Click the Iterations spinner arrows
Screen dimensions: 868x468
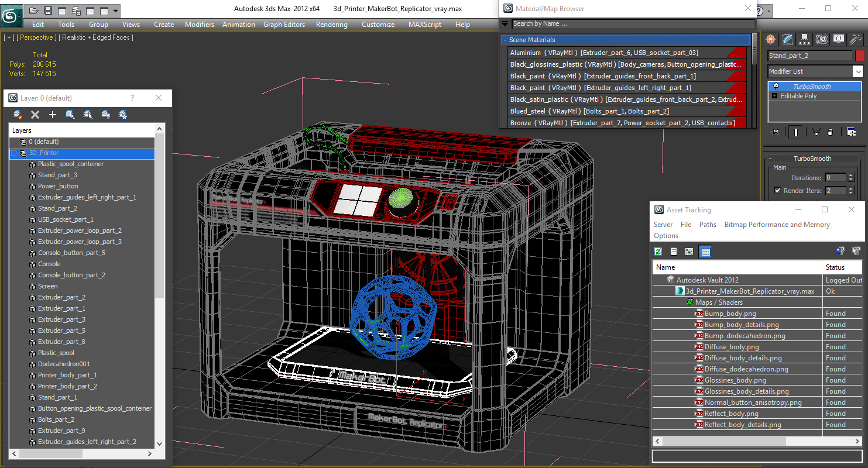point(852,177)
